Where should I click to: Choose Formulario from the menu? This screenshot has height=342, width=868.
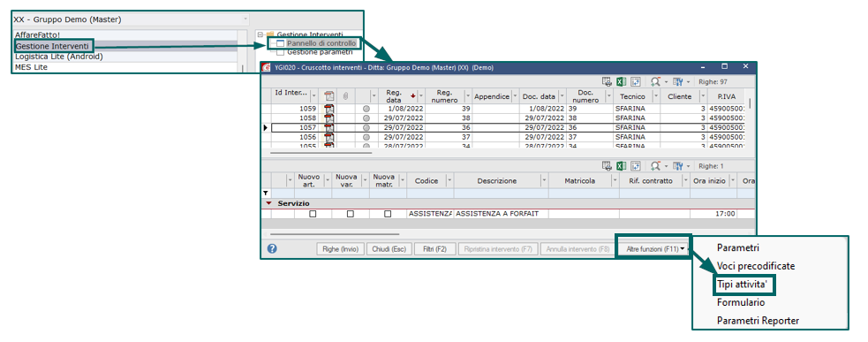[x=741, y=302]
